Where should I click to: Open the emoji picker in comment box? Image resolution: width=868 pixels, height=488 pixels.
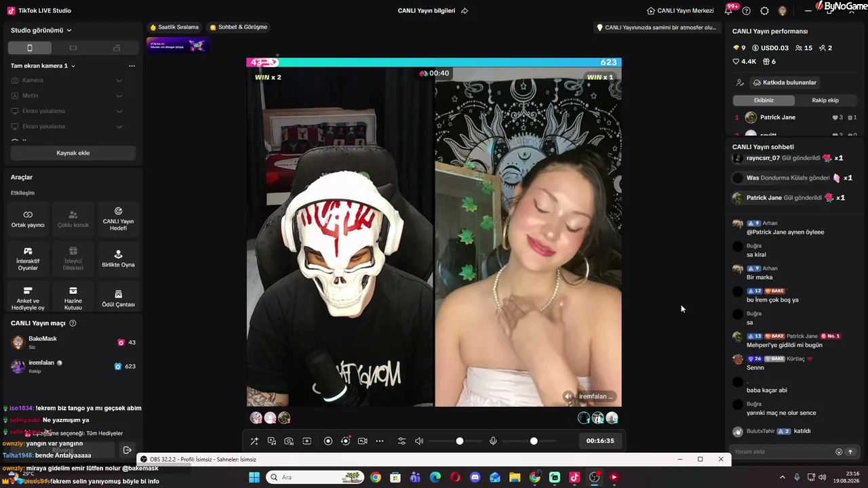[x=839, y=452]
